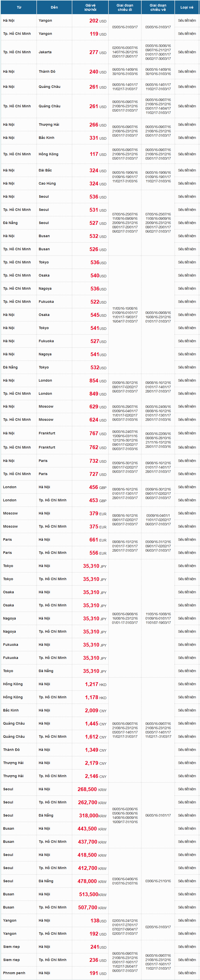Select the 767 USD Hà Nội–Frankfurt price
Viewport: 200px width, 980px height.
[98, 433]
